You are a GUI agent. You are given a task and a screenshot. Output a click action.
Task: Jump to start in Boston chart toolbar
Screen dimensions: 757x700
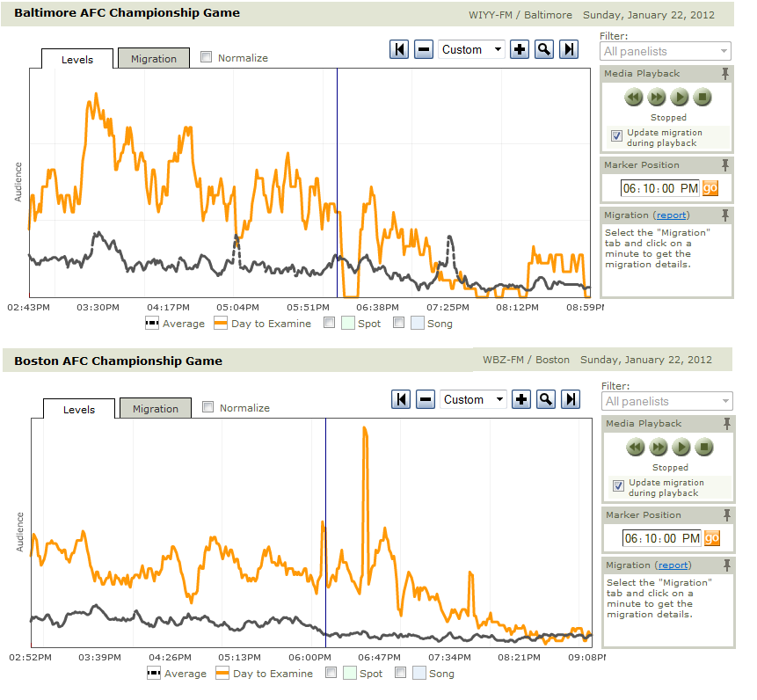(402, 400)
